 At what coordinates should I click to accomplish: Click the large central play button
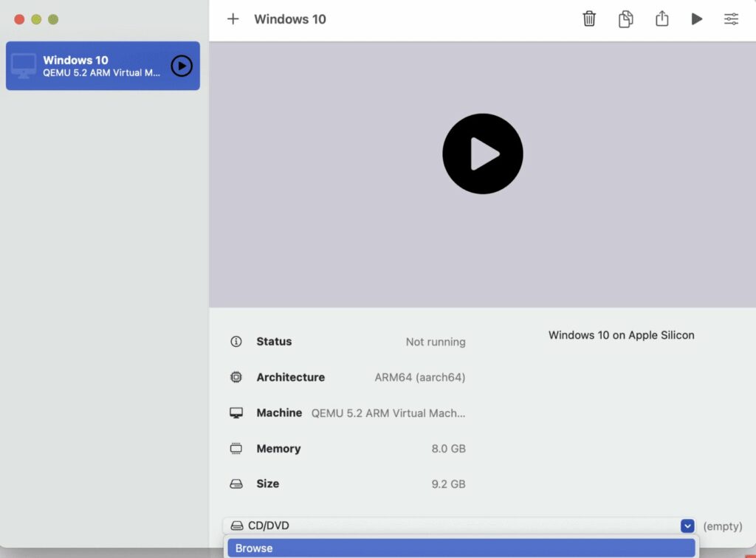click(x=483, y=154)
